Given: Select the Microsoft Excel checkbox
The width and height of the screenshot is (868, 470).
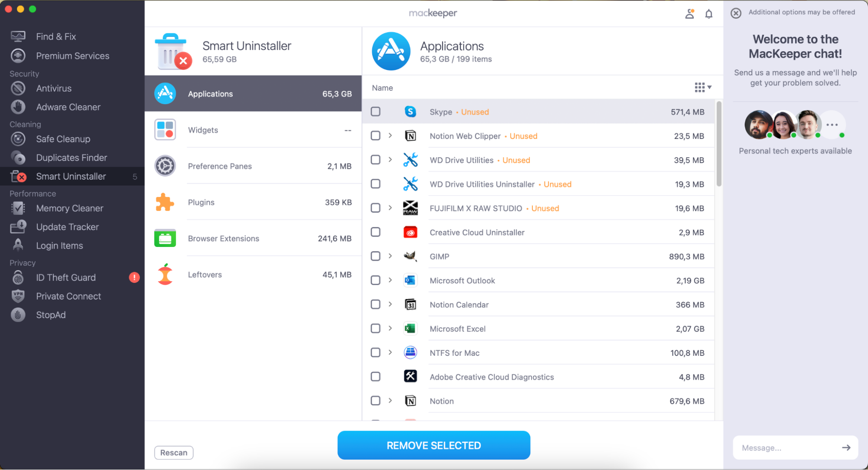Looking at the screenshot, I should click(x=376, y=329).
